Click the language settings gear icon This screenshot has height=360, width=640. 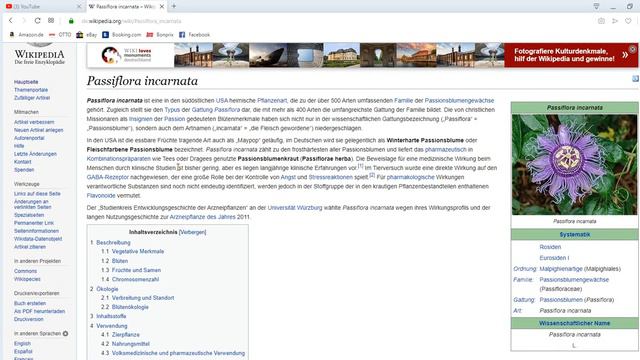click(65, 333)
